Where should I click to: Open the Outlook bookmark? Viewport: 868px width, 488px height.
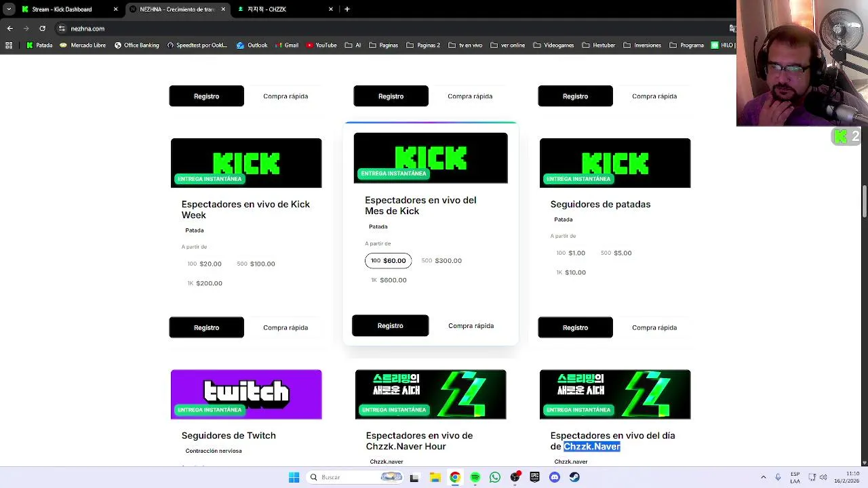click(252, 45)
